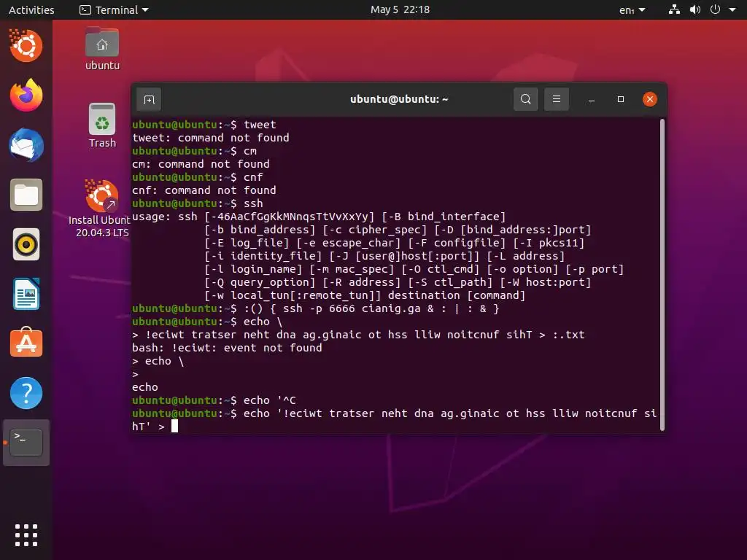747x560 pixels.
Task: Click the line with ssh -p 6666 cianig.ga
Action: [x=315, y=308]
